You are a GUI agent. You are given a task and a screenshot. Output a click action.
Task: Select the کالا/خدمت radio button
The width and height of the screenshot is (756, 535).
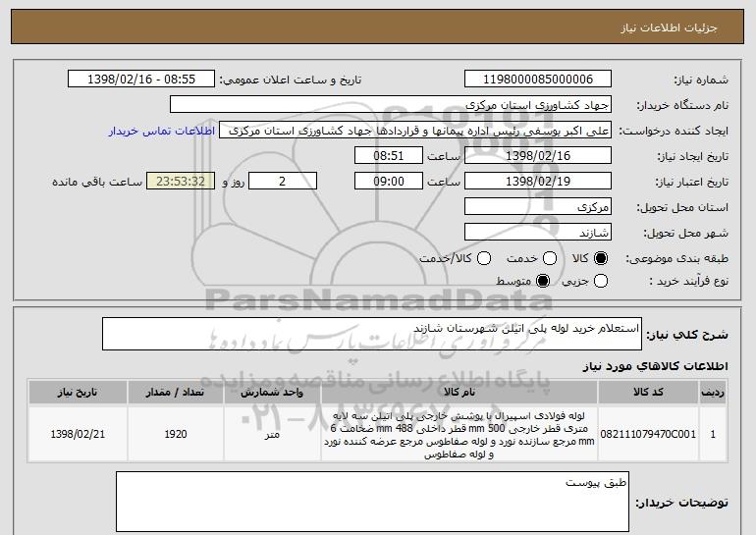(x=484, y=259)
